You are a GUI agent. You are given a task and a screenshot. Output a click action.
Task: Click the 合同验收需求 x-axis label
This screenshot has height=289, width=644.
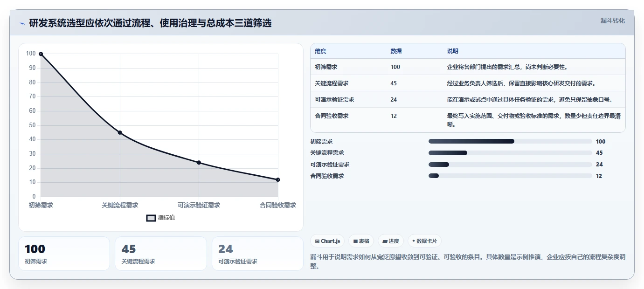point(278,205)
